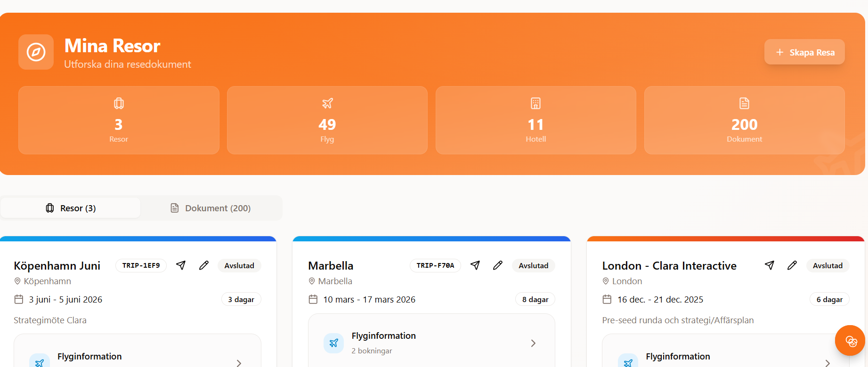Click the date range 16 dec. - 21 dec. 2025

point(660,299)
